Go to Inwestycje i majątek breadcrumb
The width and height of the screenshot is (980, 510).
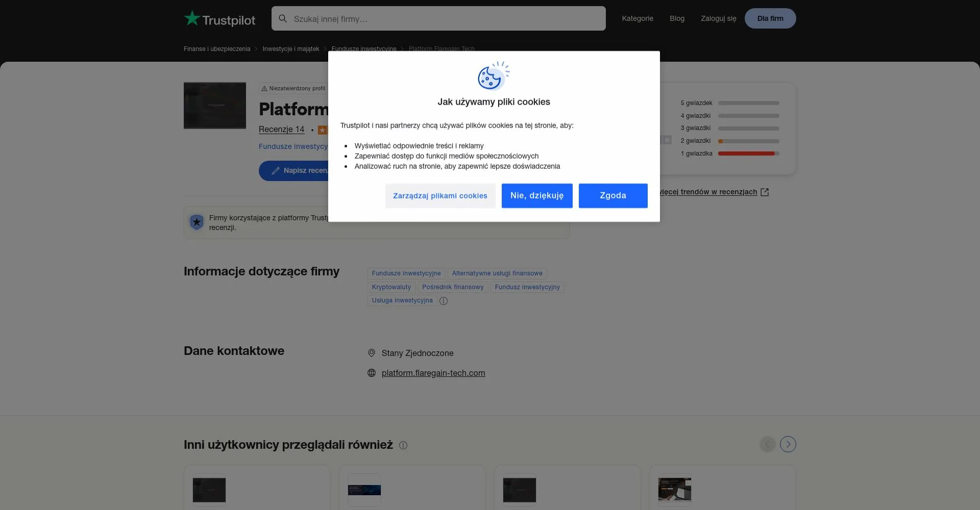(x=291, y=49)
